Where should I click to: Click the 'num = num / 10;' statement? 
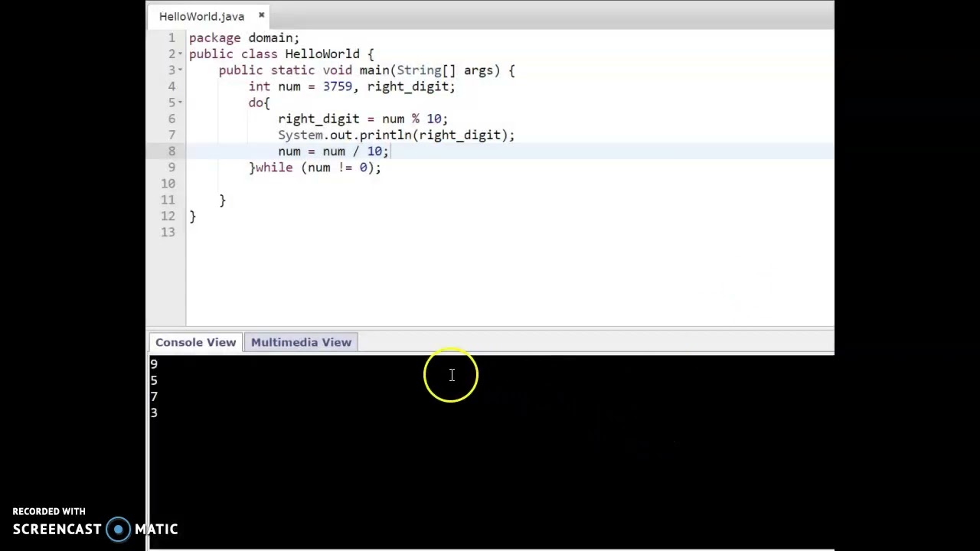point(334,152)
